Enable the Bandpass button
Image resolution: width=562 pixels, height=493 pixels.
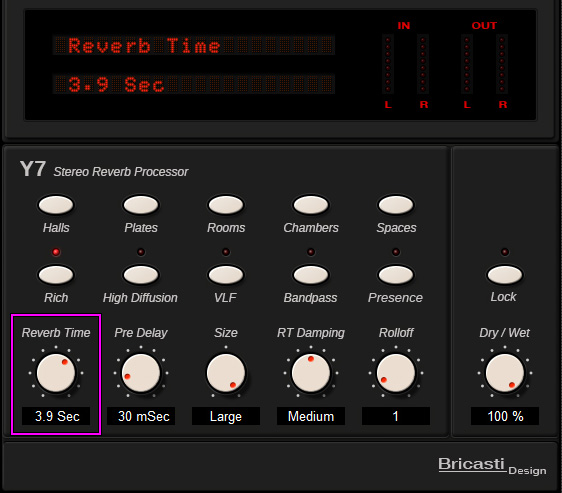[311, 275]
